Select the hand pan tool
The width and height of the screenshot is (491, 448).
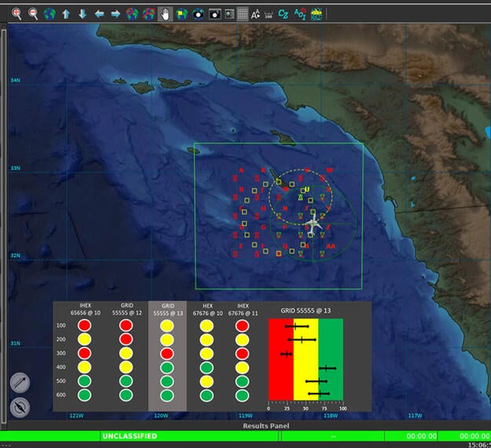point(165,13)
